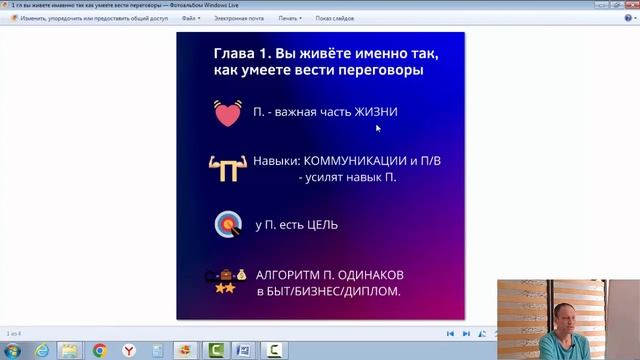640x360 pixels.
Task: Click the target icon beside 'у П. есть ЦЕЛЬ'
Action: [228, 224]
